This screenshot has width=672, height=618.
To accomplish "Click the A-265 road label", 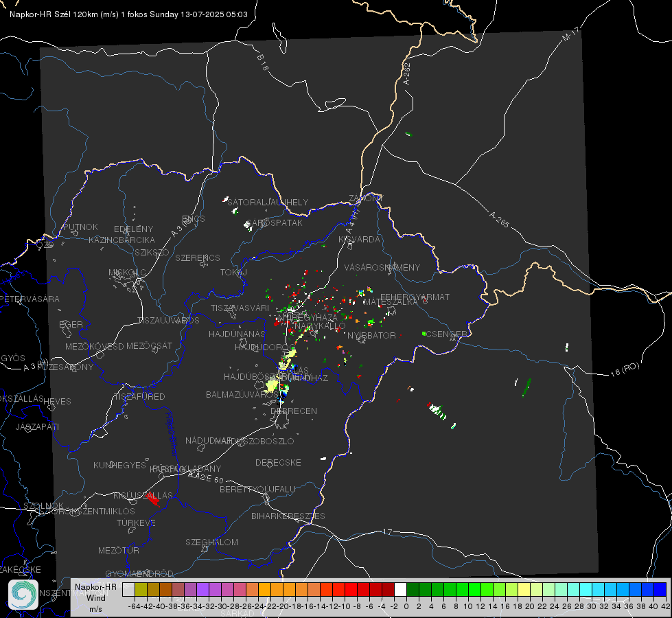I will pos(499,220).
